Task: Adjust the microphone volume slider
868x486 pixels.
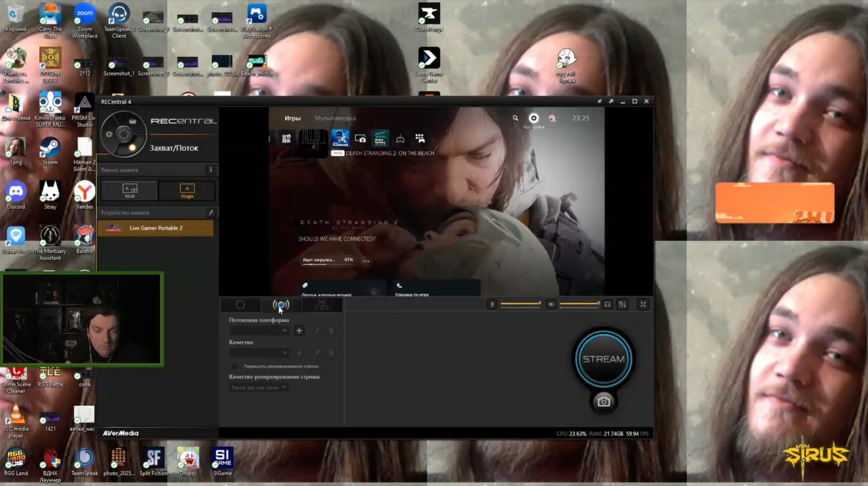Action: [x=520, y=304]
